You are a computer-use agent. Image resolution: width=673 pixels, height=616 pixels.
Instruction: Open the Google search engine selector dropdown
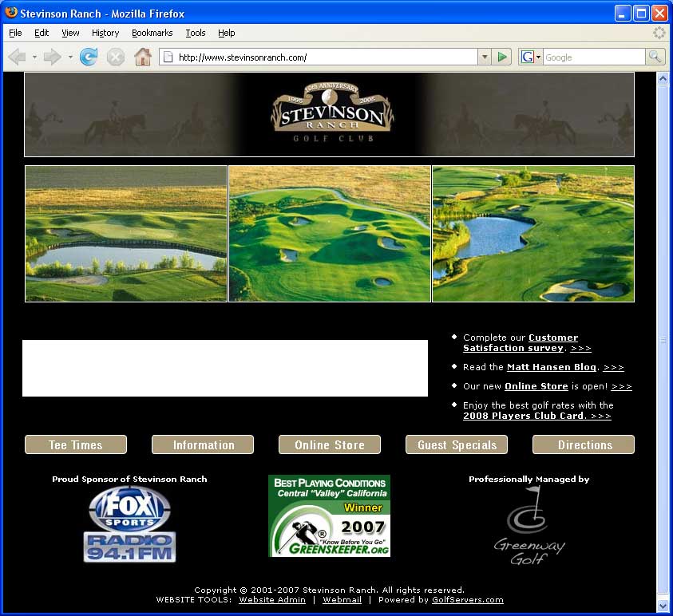tap(531, 57)
